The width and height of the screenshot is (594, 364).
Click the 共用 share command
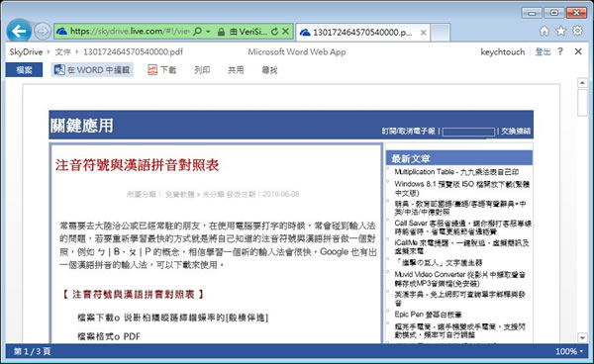pyautogui.click(x=236, y=70)
